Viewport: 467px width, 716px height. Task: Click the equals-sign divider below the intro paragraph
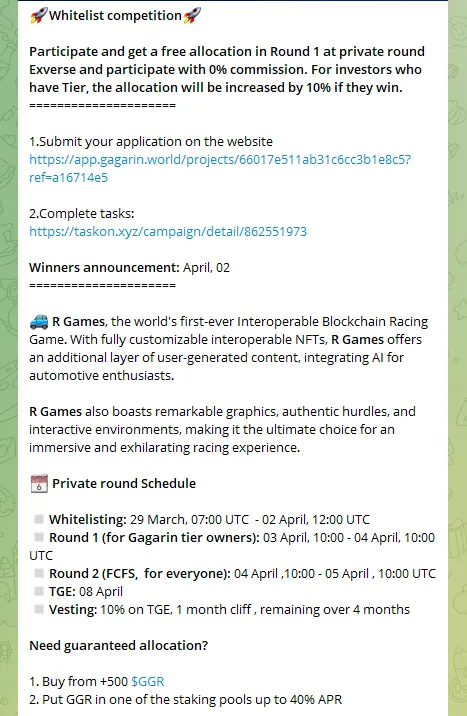(102, 105)
